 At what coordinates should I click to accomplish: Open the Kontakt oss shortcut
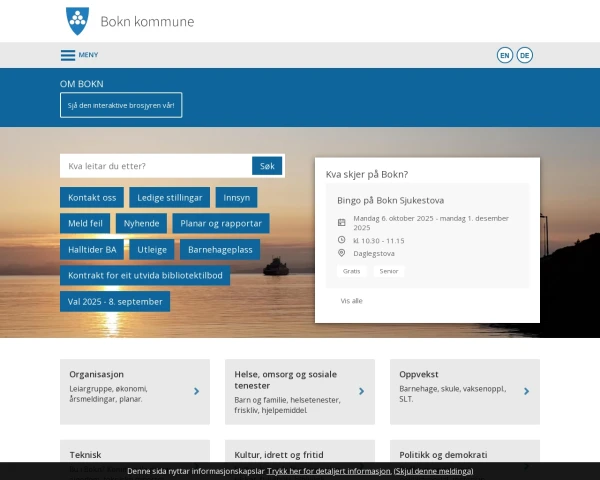pyautogui.click(x=92, y=198)
